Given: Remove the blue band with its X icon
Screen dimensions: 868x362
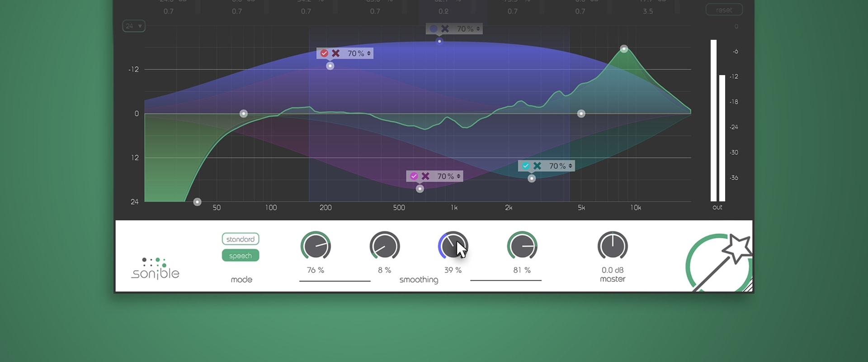Looking at the screenshot, I should [445, 29].
